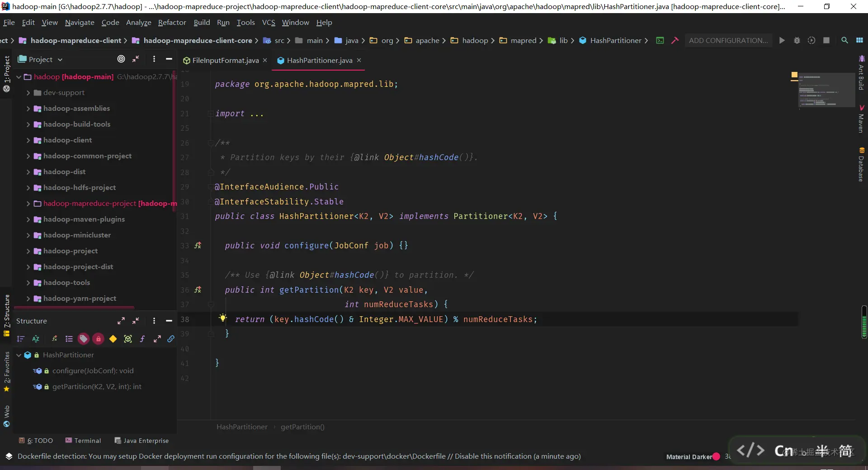Viewport: 868px width, 470px height.
Task: Click the intention lightbulb on line 38
Action: tap(222, 318)
